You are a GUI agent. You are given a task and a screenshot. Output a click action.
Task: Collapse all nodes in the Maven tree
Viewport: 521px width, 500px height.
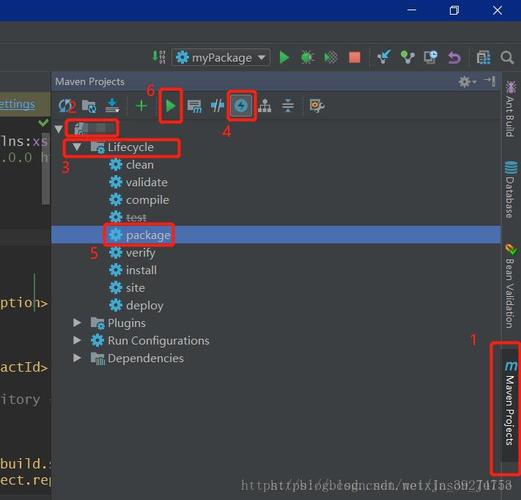pyautogui.click(x=288, y=106)
